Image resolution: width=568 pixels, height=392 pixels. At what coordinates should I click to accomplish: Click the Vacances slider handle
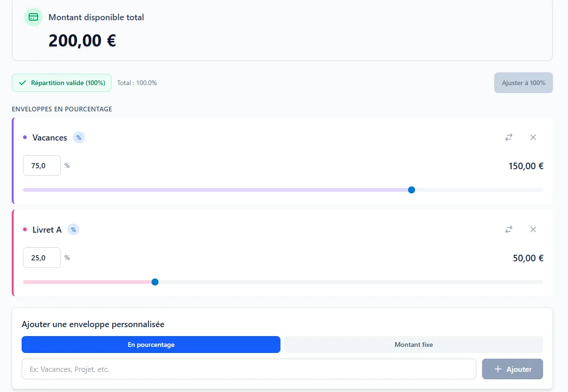(x=412, y=190)
